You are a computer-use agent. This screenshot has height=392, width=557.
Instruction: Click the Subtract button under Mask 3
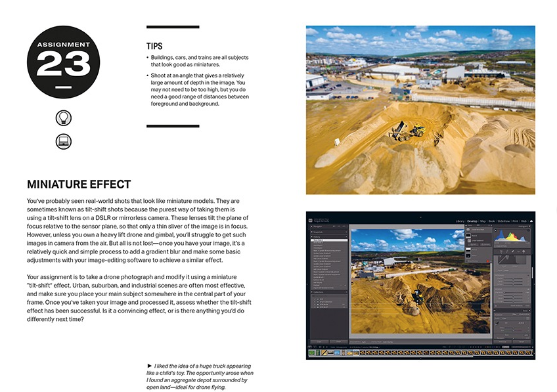click(x=485, y=245)
